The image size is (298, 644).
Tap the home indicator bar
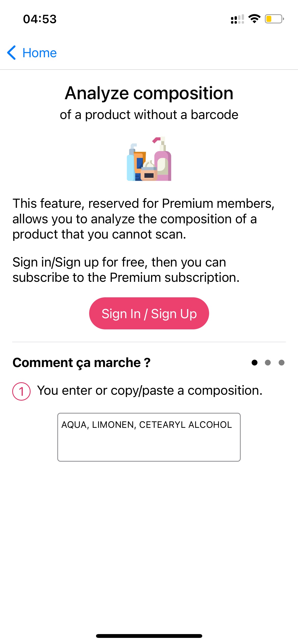[x=149, y=636]
